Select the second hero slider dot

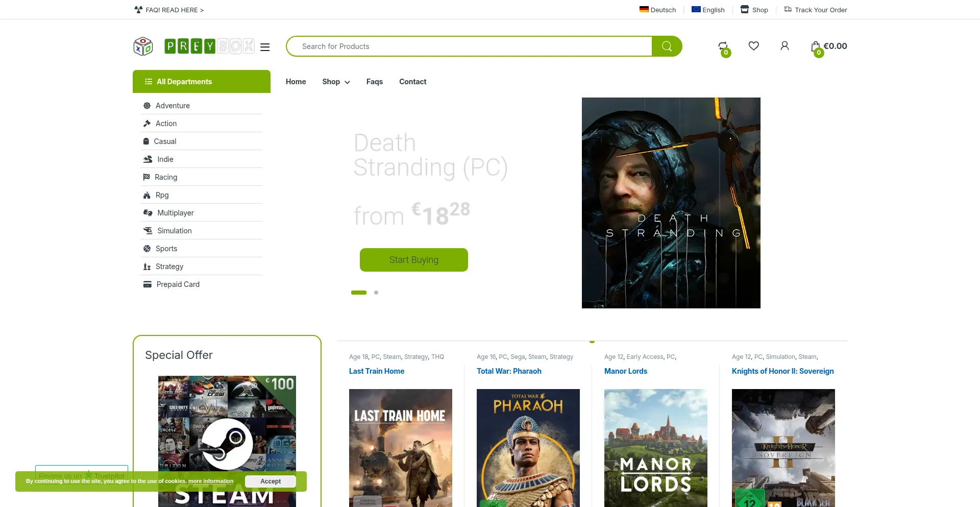(376, 293)
